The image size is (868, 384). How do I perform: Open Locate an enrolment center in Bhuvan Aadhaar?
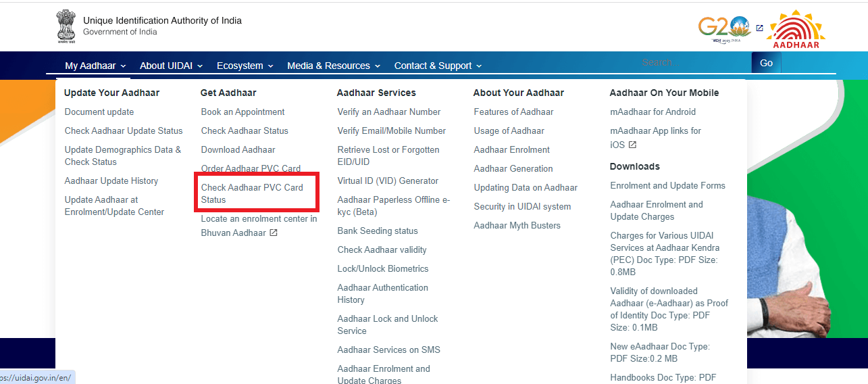[x=259, y=226]
